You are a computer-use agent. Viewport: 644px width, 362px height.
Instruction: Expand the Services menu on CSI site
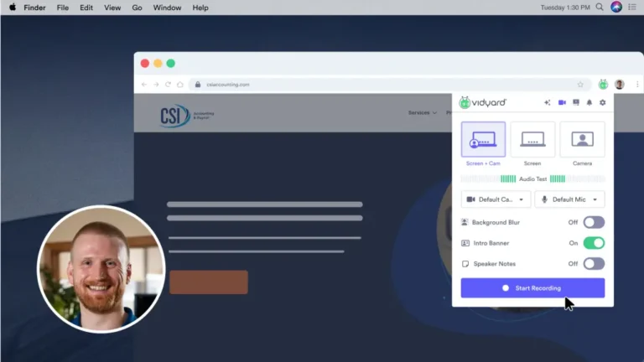click(x=423, y=112)
